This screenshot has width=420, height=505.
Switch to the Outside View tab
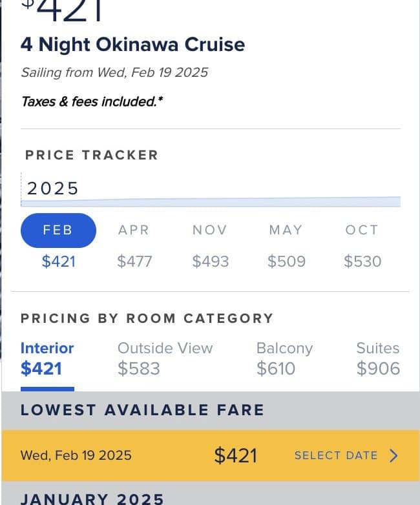[165, 358]
